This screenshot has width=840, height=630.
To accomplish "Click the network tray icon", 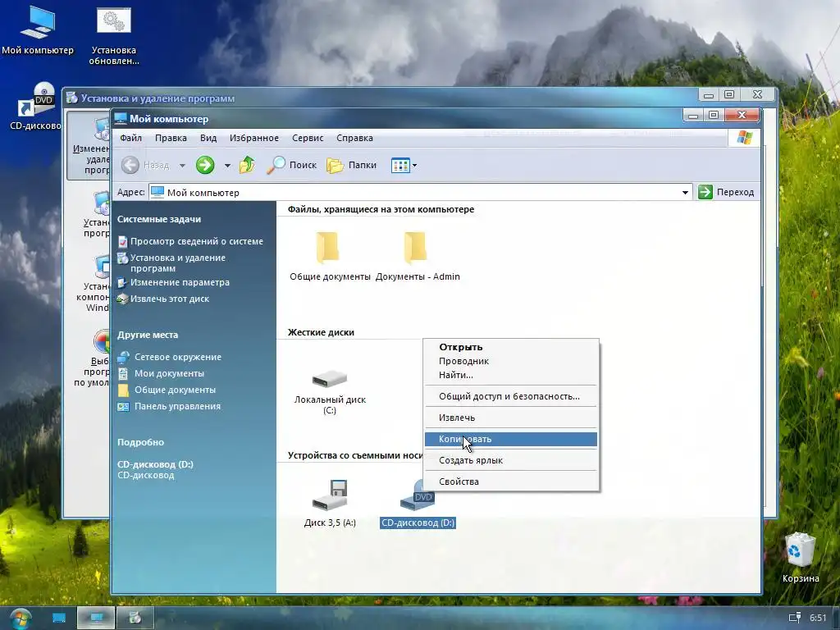I will [x=794, y=618].
